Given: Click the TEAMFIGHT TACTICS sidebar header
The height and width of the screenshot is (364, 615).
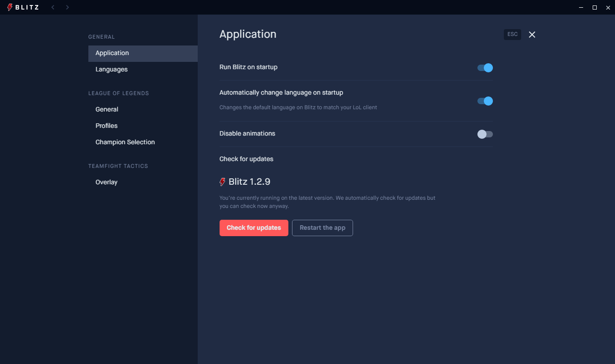Looking at the screenshot, I should coord(118,166).
